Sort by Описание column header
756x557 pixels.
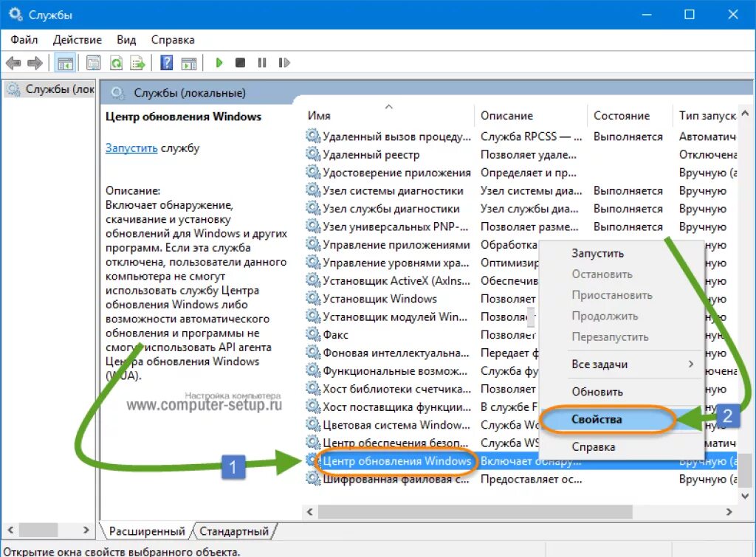pos(531,116)
